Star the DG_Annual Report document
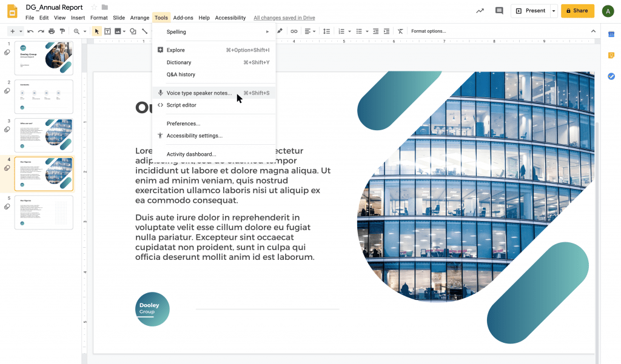Image resolution: width=621 pixels, height=364 pixels. coord(93,7)
